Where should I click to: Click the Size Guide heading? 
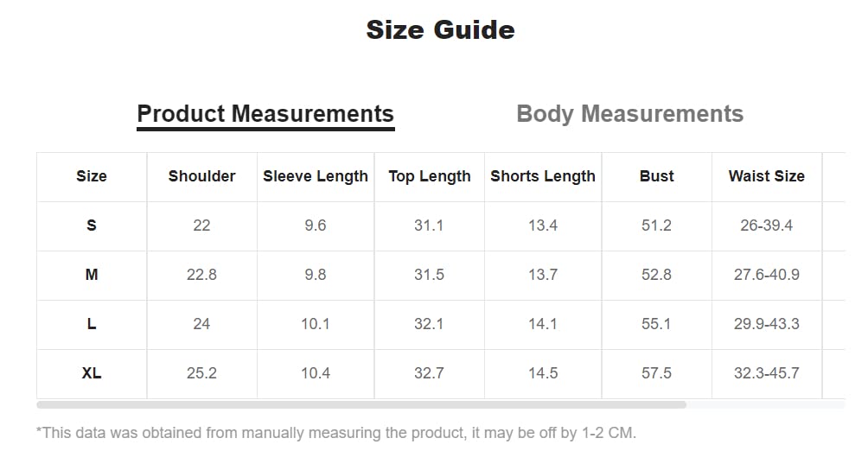pos(440,29)
